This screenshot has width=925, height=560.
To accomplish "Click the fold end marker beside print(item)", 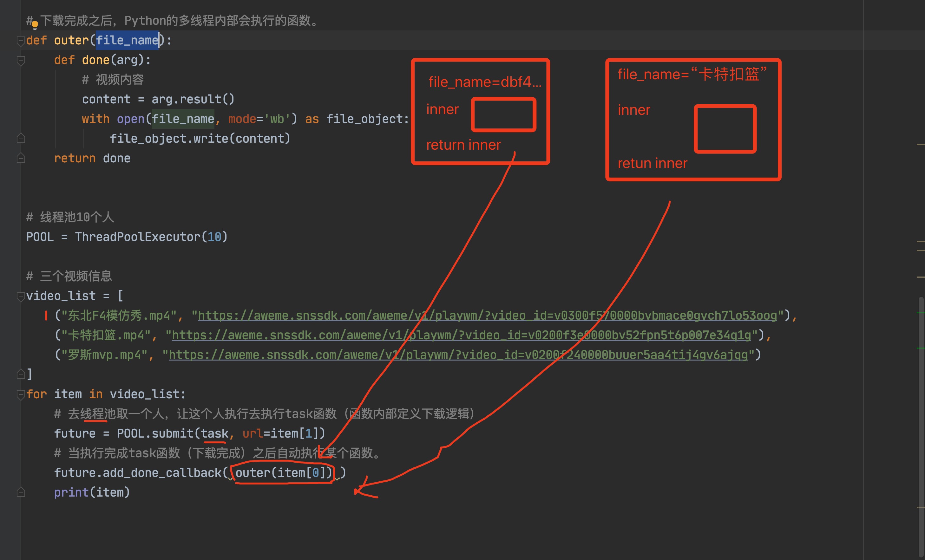I will click(21, 492).
